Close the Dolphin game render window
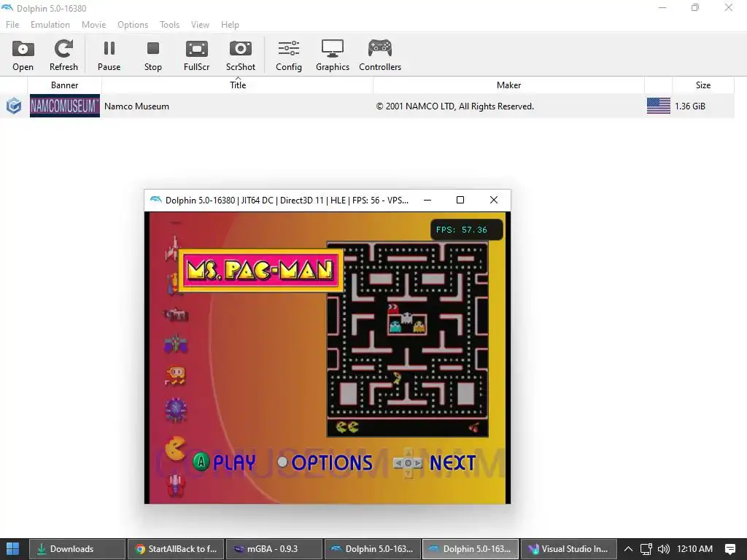Screen dimensions: 747x560 494,200
